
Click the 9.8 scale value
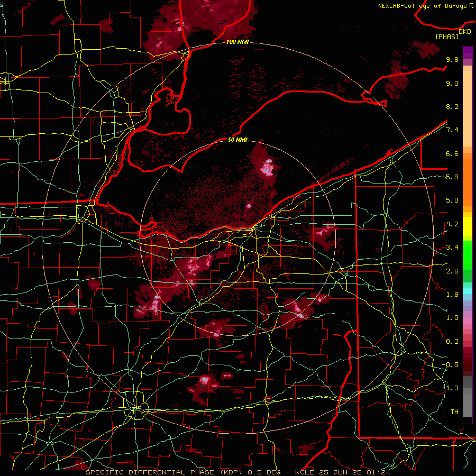(x=452, y=59)
